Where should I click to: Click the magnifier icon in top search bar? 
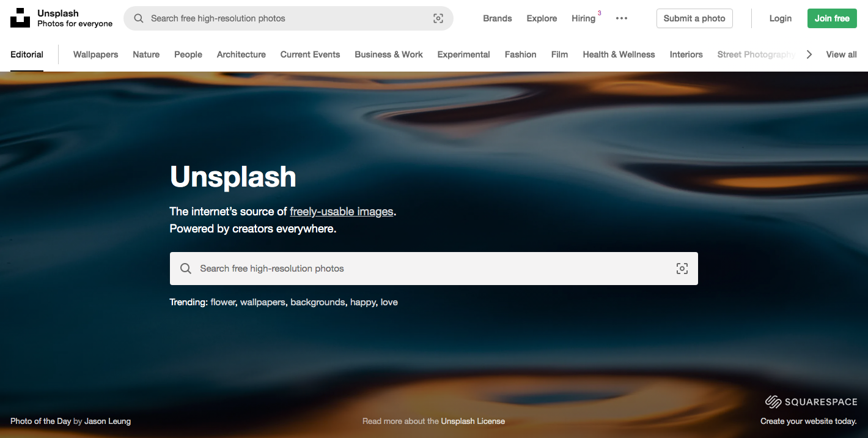139,18
